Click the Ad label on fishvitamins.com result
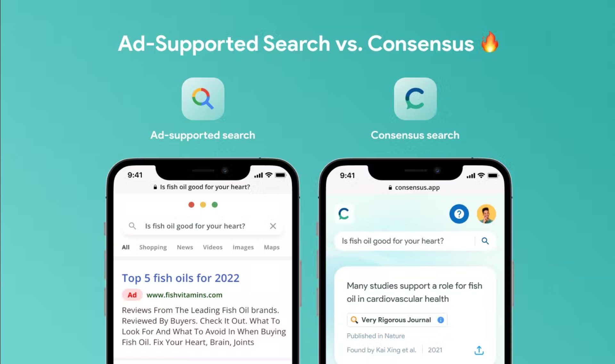Viewport: 615px width, 364px height. tap(132, 295)
